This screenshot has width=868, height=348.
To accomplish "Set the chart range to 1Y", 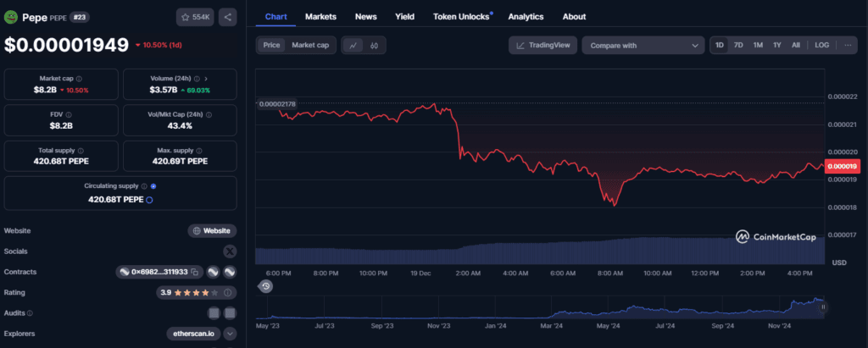I will pyautogui.click(x=776, y=46).
